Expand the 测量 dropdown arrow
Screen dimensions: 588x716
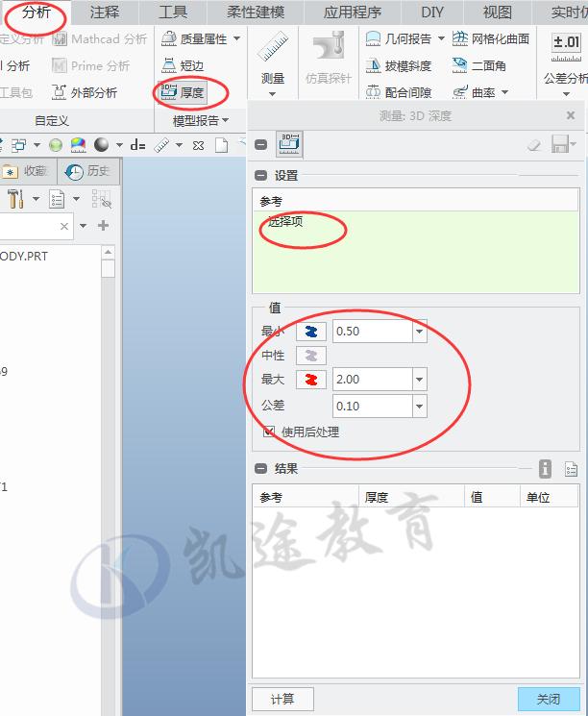[273, 93]
